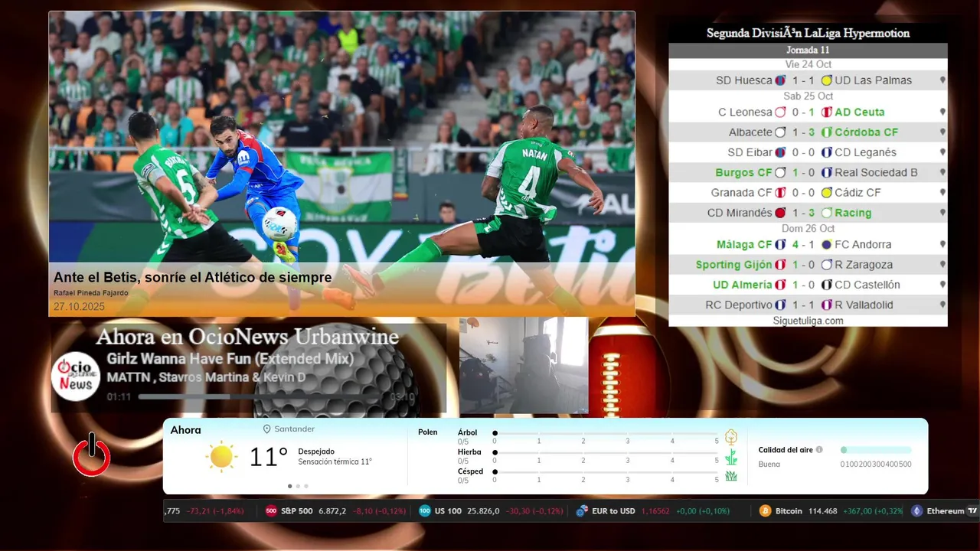Click the Málaga CF 4 - 1 score
The width and height of the screenshot is (980, 551).
pos(802,245)
